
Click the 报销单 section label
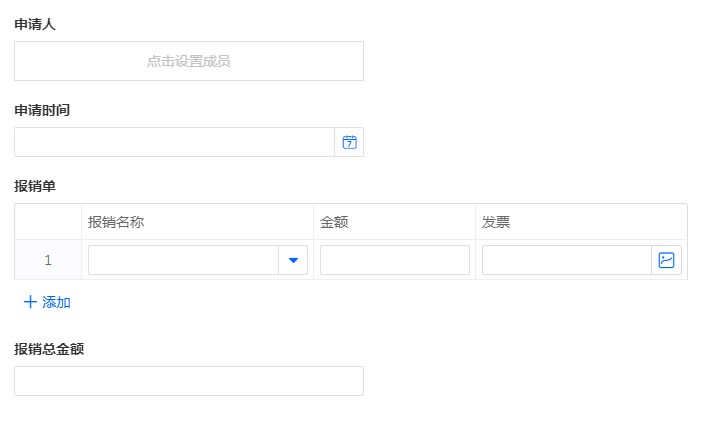point(35,186)
